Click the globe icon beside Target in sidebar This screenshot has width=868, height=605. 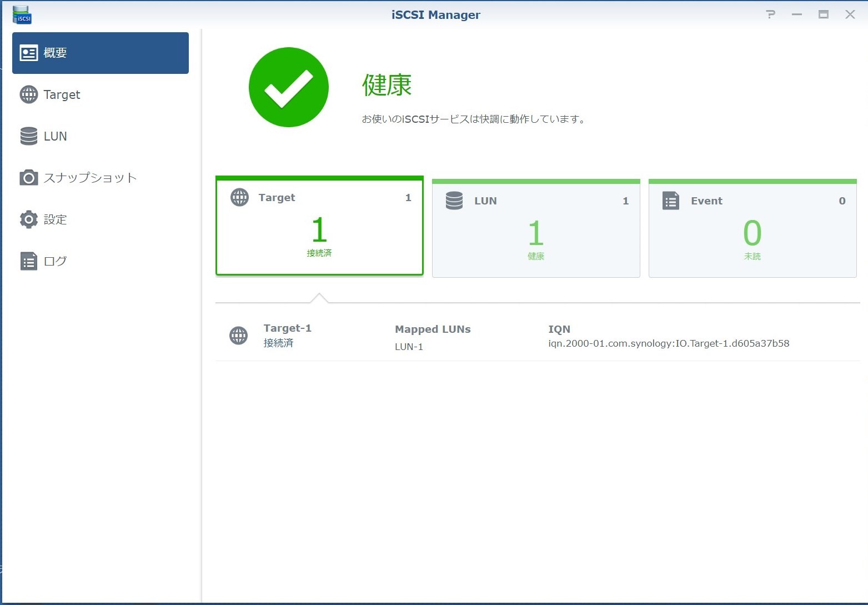pos(28,94)
